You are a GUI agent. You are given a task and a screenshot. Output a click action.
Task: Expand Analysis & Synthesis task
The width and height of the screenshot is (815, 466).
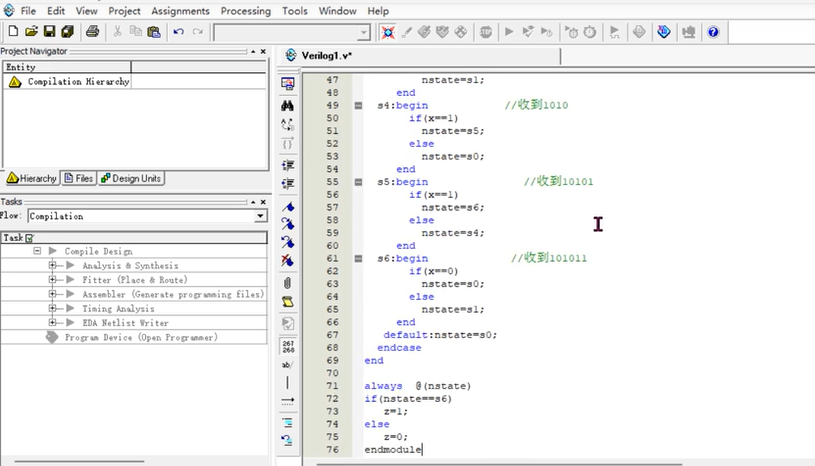(x=52, y=265)
